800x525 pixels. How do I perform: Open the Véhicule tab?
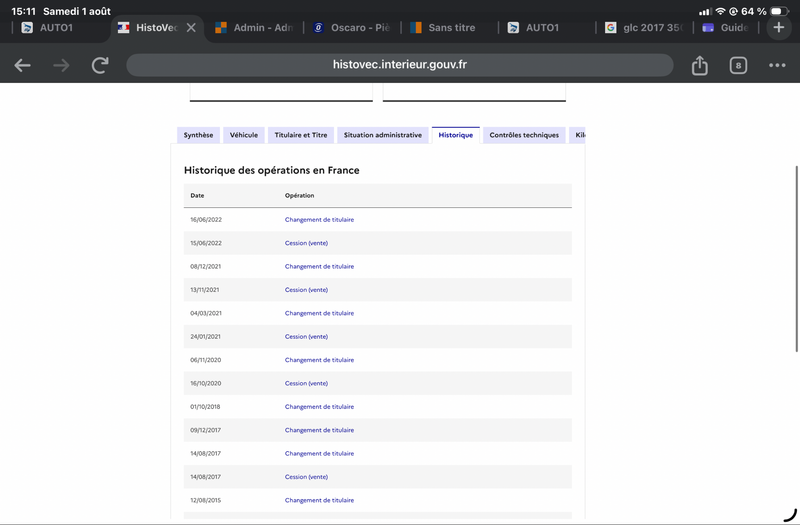tap(244, 135)
